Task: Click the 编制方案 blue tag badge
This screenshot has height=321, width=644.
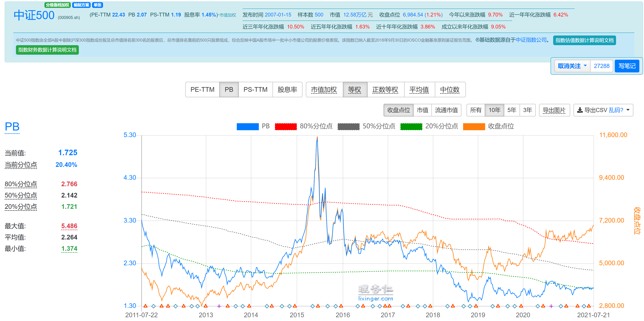Action: click(81, 5)
